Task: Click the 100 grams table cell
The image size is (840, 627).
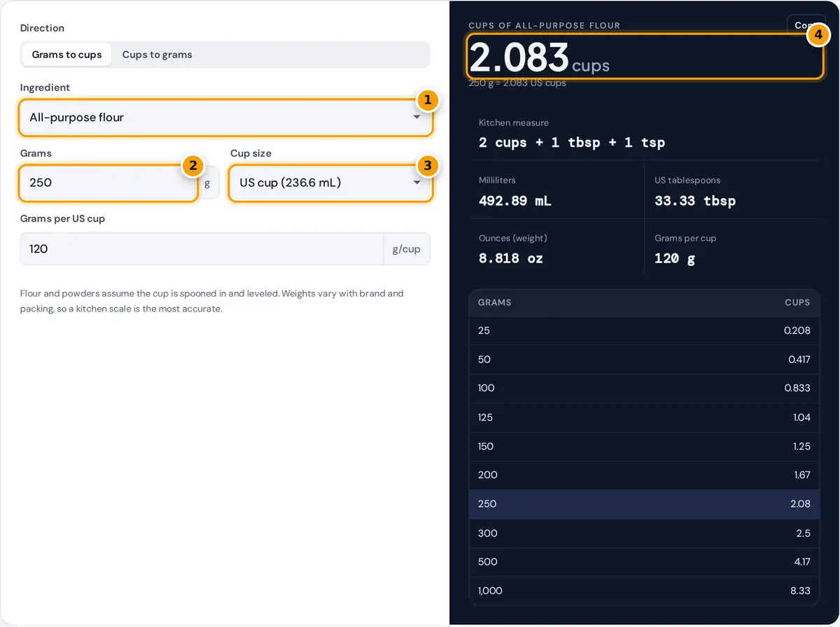Action: coord(486,388)
